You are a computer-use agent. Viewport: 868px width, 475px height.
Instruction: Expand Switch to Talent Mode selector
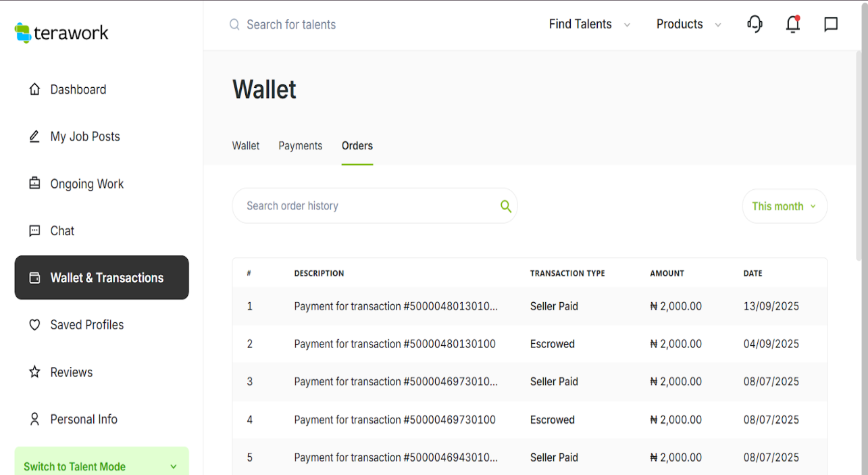click(101, 466)
